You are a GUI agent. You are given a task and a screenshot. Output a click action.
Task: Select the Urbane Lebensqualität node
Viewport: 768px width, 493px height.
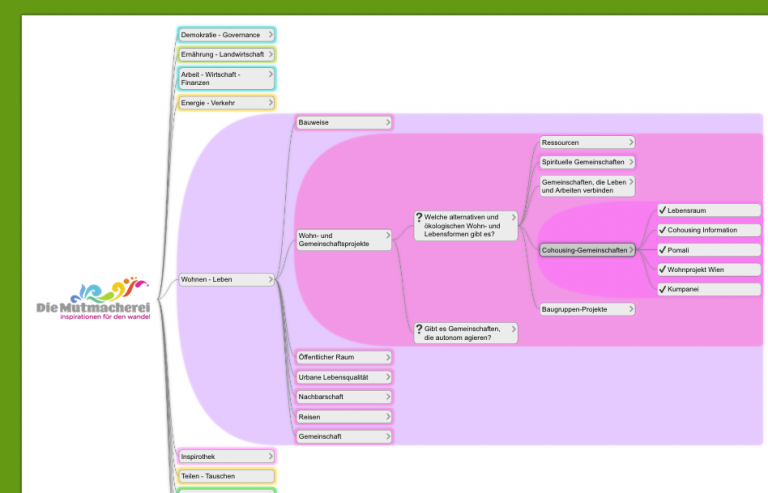[x=338, y=377]
